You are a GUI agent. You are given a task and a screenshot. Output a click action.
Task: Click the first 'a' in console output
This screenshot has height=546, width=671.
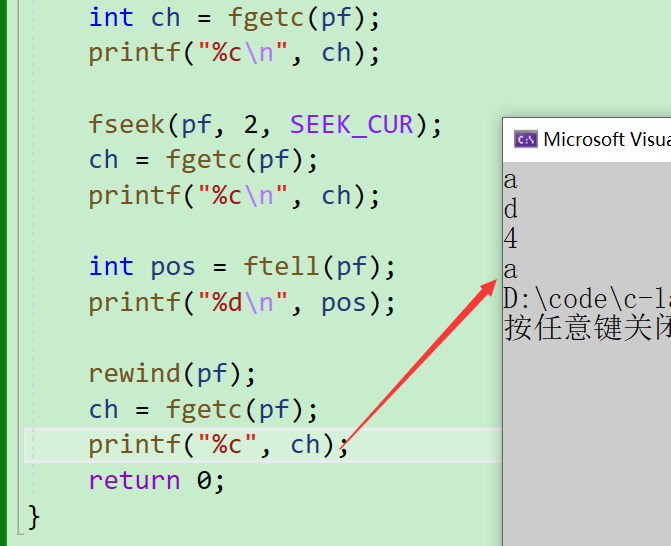pyautogui.click(x=511, y=181)
